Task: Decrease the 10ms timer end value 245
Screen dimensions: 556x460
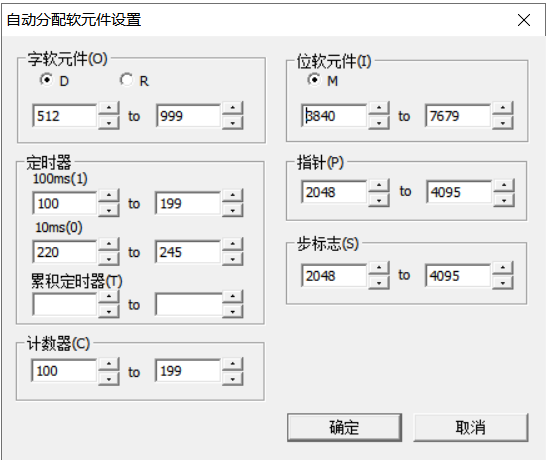Action: [233, 259]
